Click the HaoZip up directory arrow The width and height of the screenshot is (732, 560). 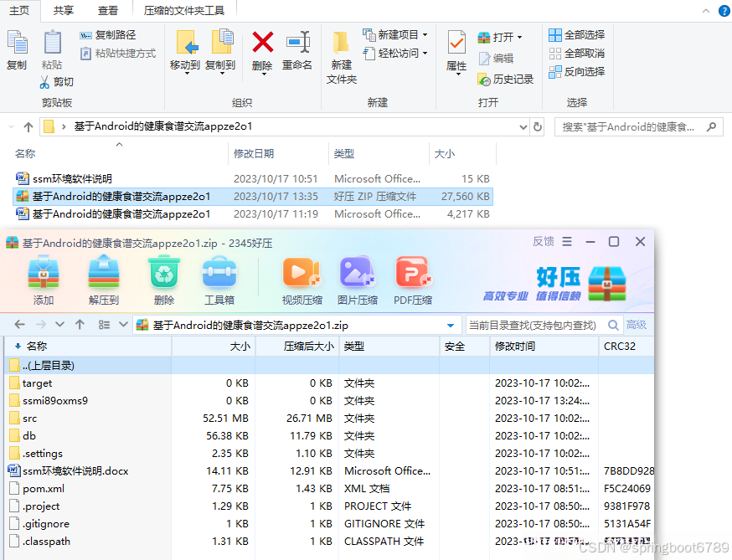point(80,324)
